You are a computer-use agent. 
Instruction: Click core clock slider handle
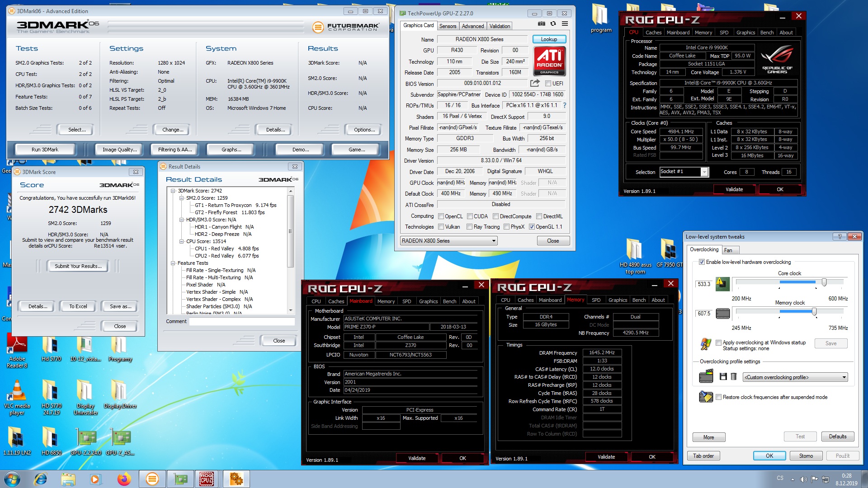(x=824, y=282)
